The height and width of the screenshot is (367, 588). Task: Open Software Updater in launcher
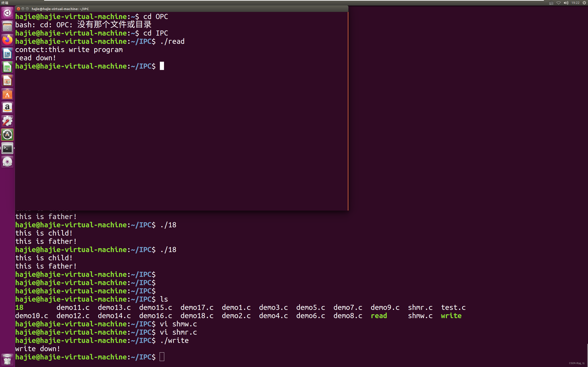pos(7,135)
